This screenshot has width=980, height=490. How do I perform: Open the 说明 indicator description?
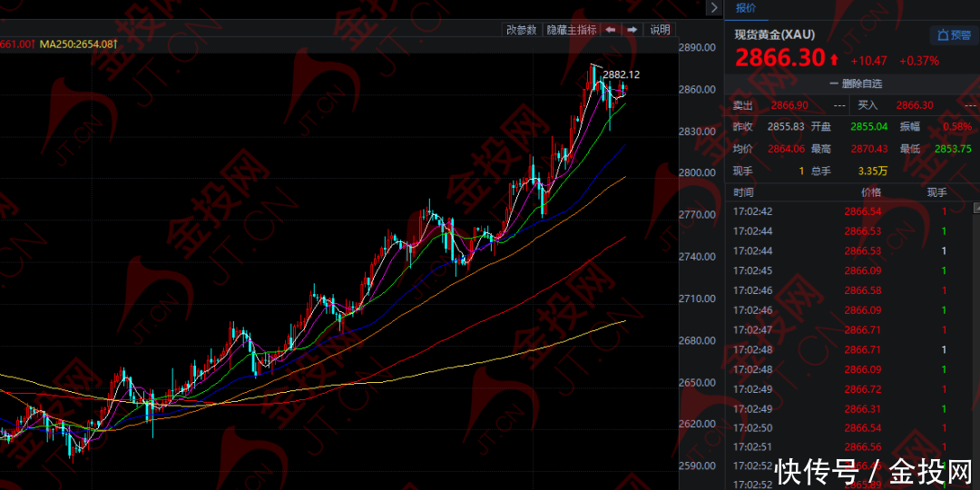point(660,30)
